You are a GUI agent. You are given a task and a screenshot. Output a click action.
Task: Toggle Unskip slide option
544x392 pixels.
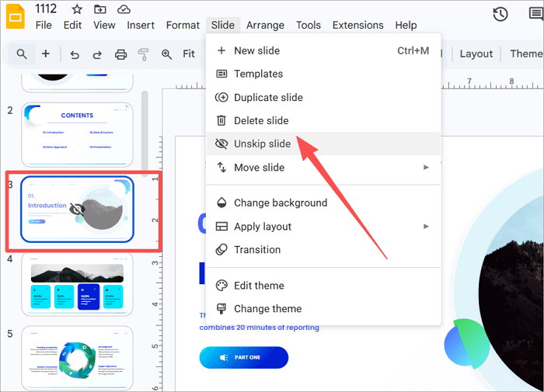pos(323,144)
